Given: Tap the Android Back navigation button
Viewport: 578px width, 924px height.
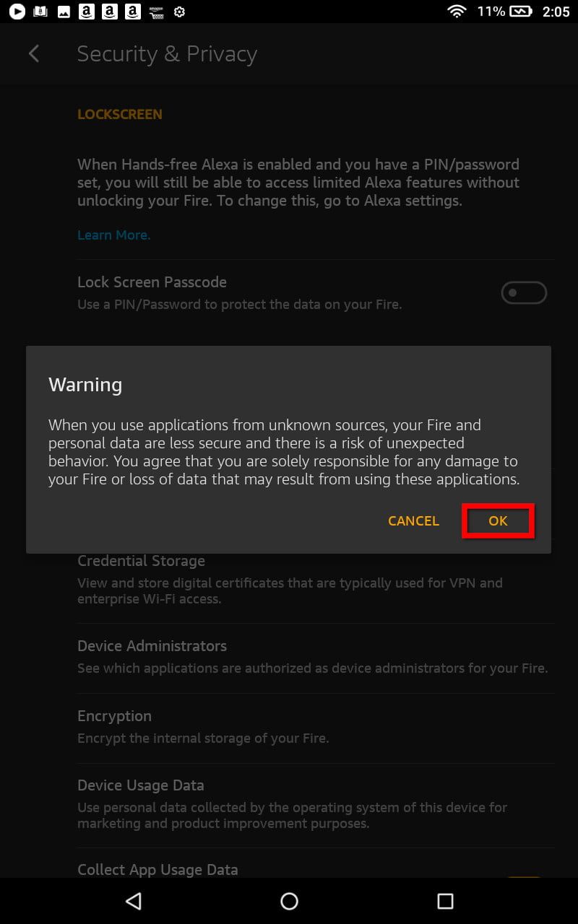Looking at the screenshot, I should coord(134,900).
